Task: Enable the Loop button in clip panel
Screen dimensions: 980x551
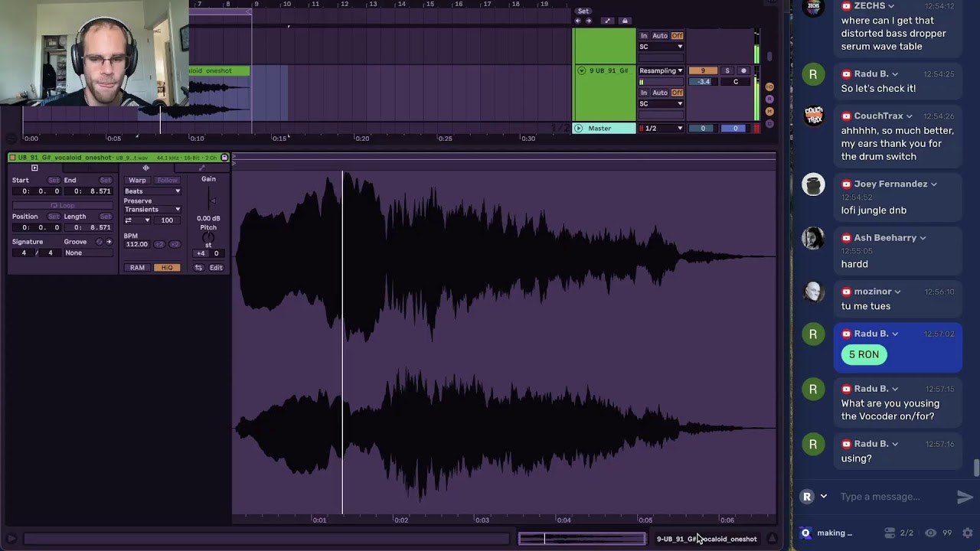Action: [63, 206]
